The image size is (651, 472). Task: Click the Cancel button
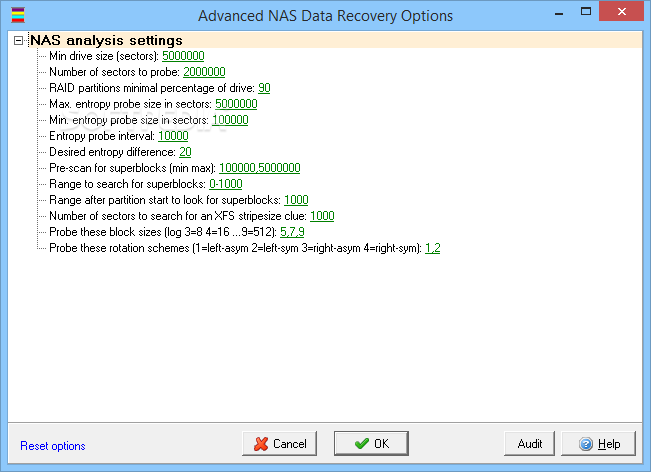point(279,444)
